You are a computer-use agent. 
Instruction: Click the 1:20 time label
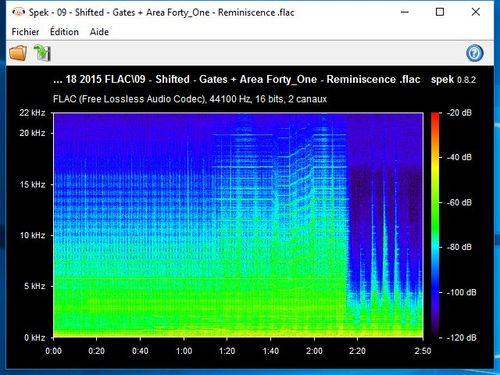coord(227,351)
